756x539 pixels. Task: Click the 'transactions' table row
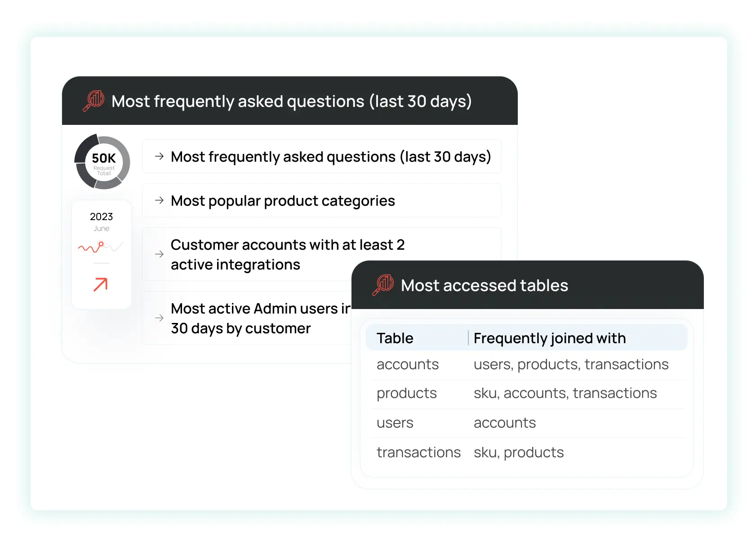(528, 453)
